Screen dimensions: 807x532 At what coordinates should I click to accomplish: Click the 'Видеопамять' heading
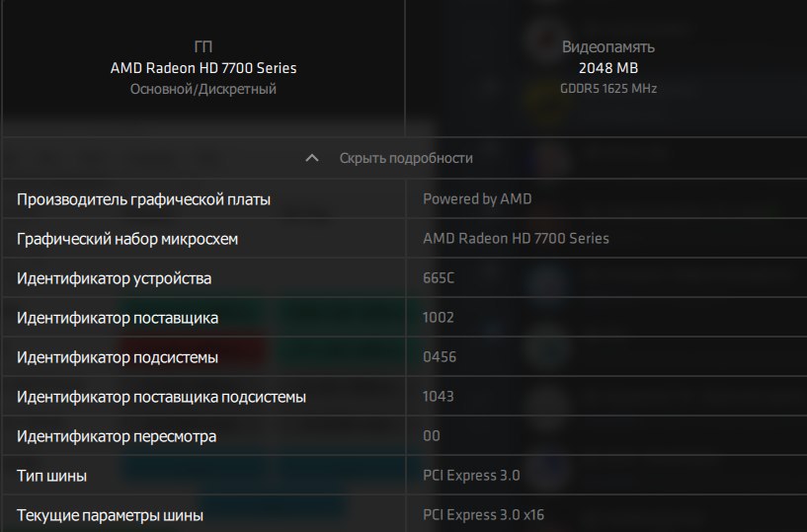click(608, 46)
